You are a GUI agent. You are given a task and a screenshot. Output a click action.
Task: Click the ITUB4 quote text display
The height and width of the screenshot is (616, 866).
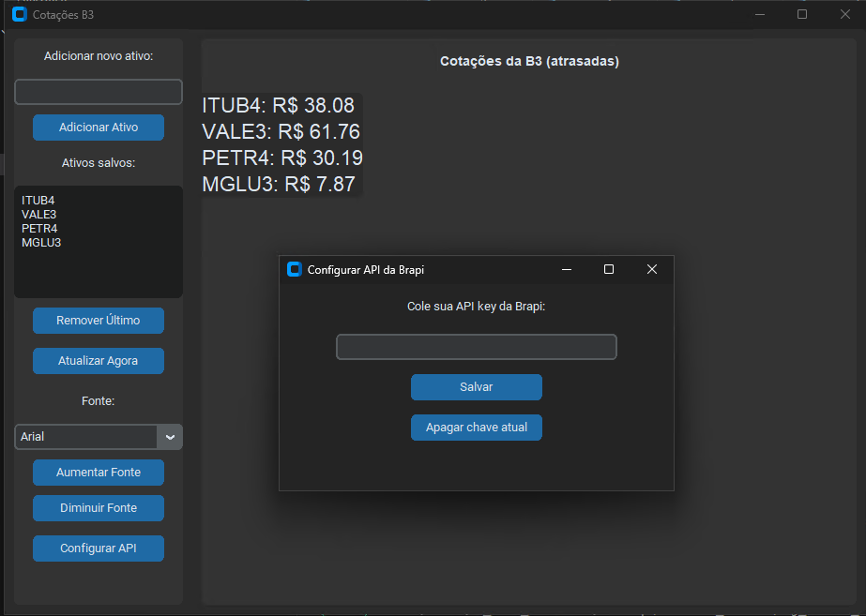point(278,106)
